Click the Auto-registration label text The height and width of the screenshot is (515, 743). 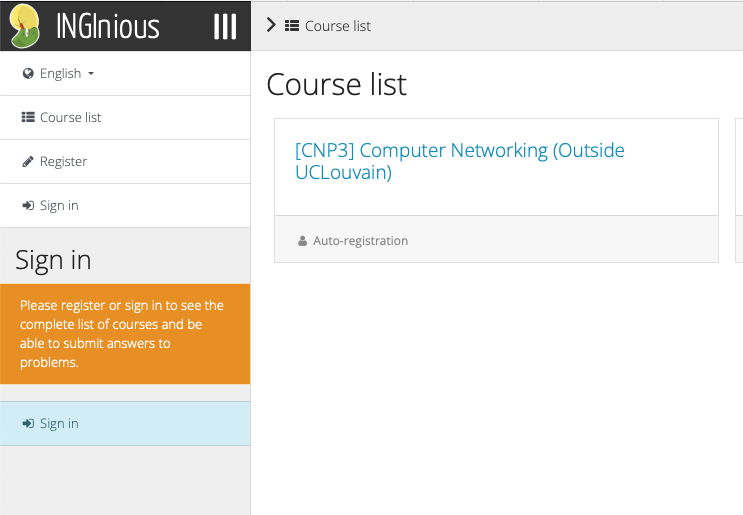click(360, 241)
